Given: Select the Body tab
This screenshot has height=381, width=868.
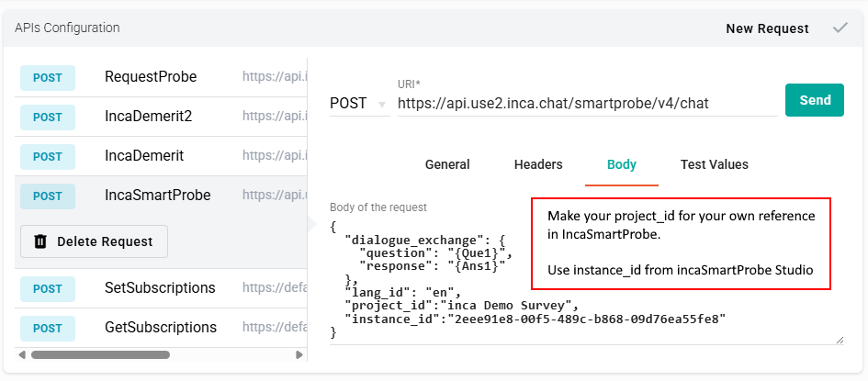Looking at the screenshot, I should (x=621, y=164).
